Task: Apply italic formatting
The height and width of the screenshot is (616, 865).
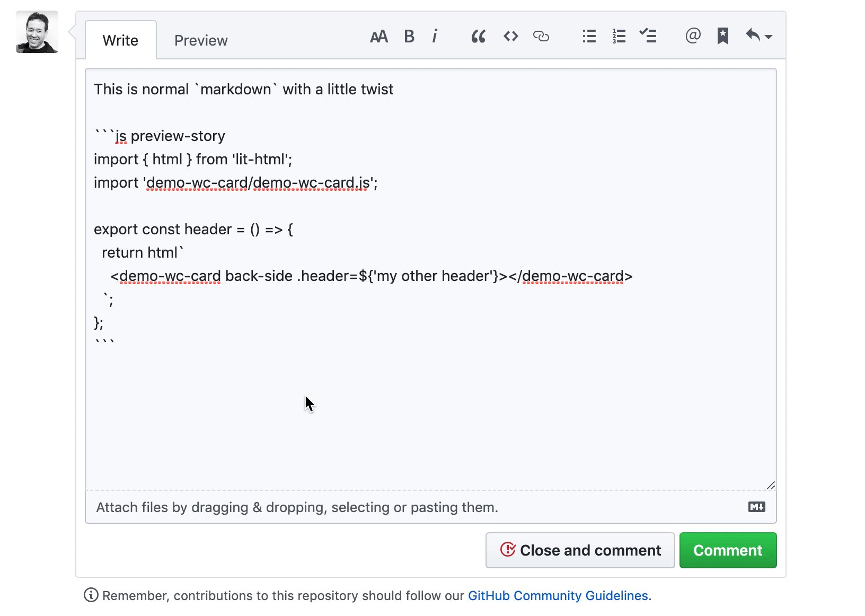Action: [435, 37]
